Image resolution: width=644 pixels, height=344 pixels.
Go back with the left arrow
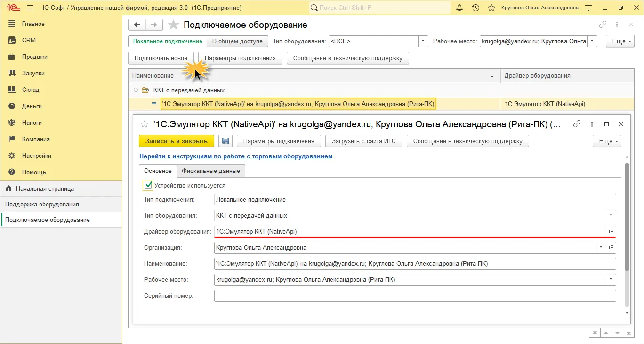tap(137, 25)
